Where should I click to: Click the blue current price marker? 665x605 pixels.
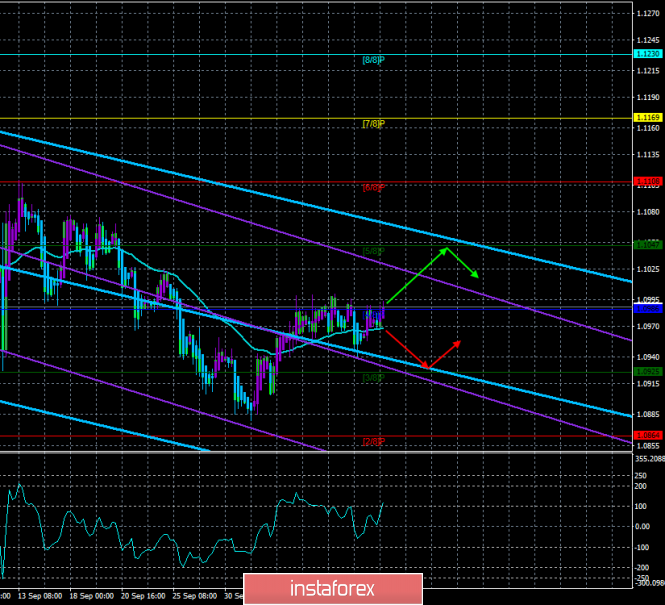tap(647, 308)
